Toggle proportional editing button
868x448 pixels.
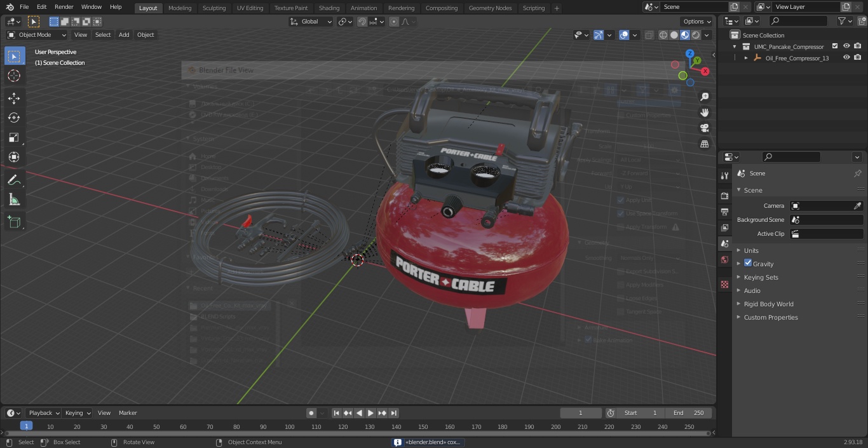click(394, 22)
